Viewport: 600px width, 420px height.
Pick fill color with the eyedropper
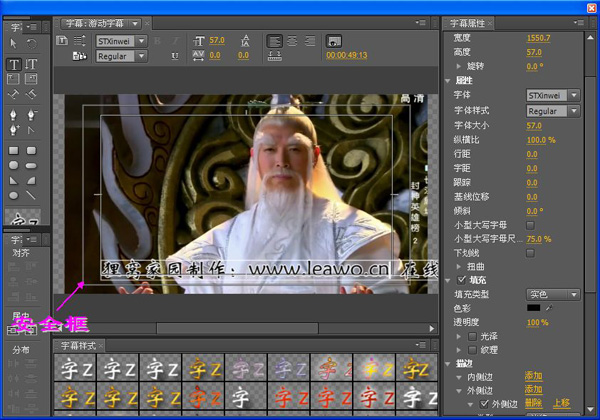coord(549,308)
